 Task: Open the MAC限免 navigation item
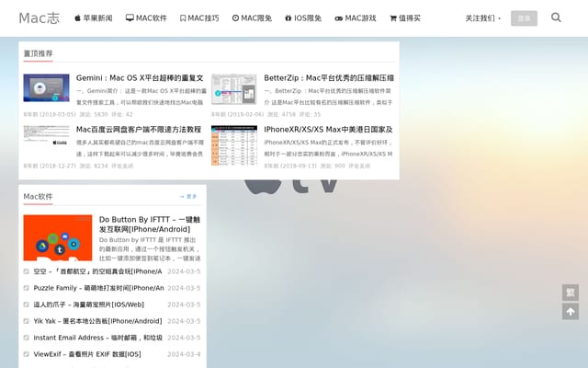[252, 18]
